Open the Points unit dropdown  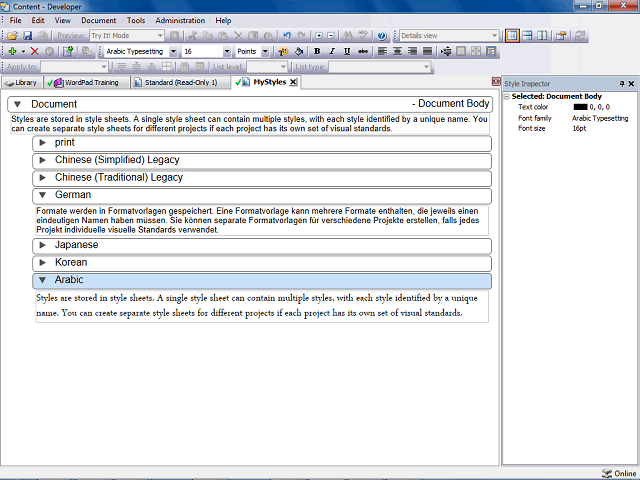pos(265,51)
